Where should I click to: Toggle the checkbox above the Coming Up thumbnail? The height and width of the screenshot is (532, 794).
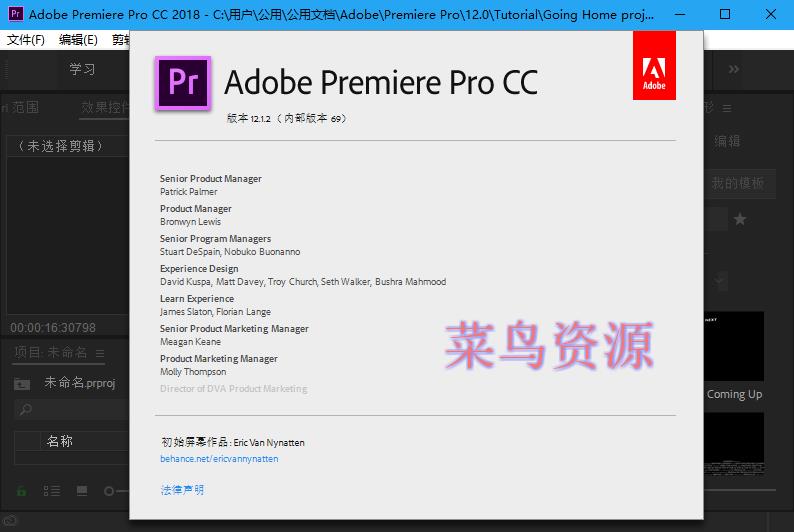[721, 280]
